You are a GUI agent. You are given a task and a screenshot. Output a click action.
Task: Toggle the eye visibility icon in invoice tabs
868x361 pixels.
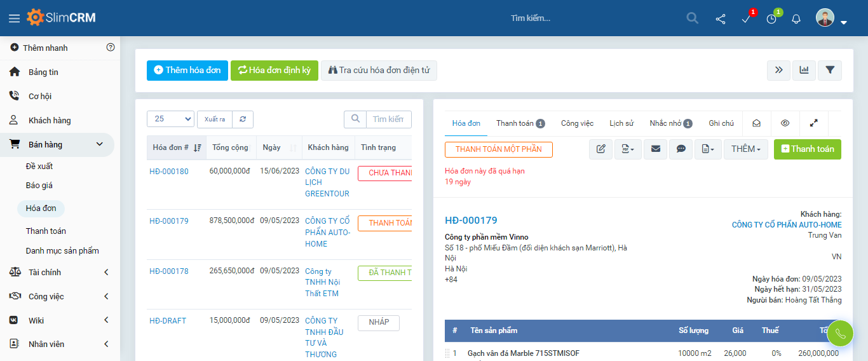point(785,123)
